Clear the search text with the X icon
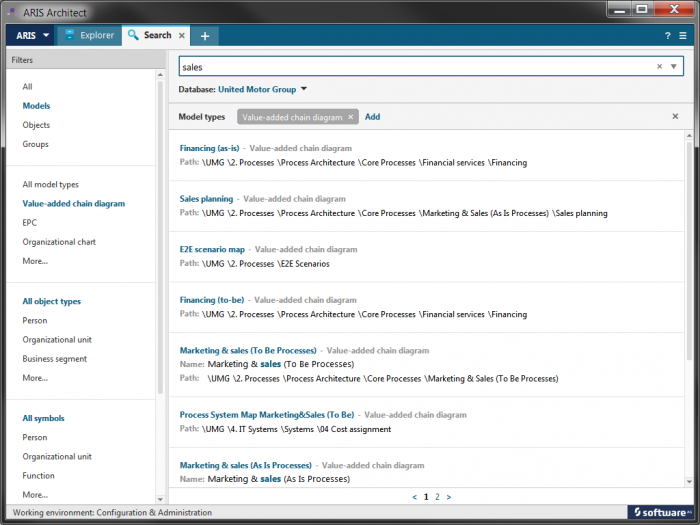700x525 pixels. click(x=659, y=67)
